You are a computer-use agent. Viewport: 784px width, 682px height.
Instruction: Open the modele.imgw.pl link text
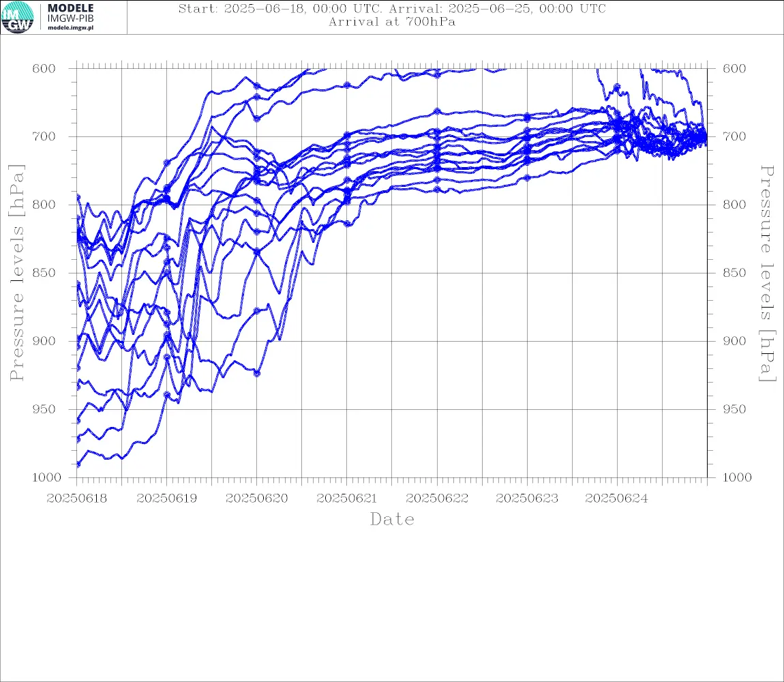tap(70, 28)
